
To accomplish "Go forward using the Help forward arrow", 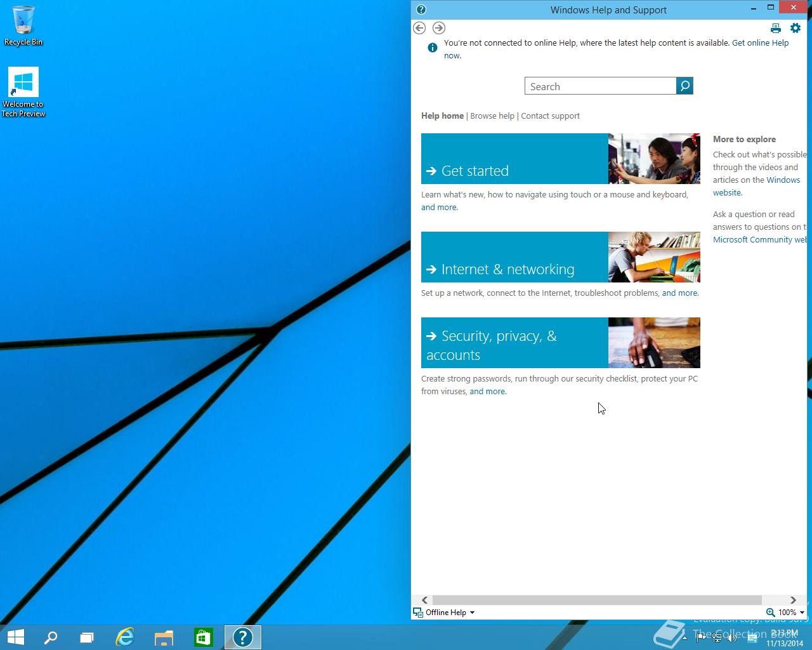I will coord(439,28).
